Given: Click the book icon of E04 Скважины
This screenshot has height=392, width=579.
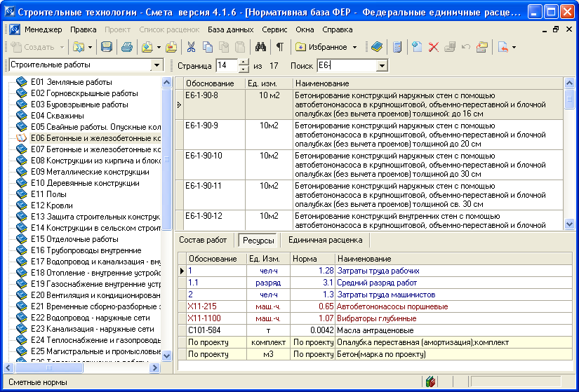Looking at the screenshot, I should [x=22, y=115].
